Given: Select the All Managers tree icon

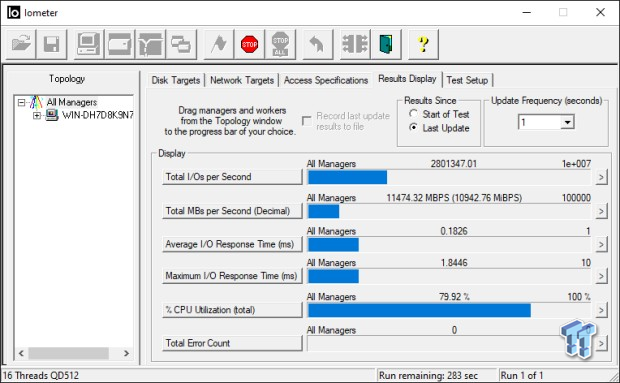Looking at the screenshot, I should pyautogui.click(x=36, y=102).
